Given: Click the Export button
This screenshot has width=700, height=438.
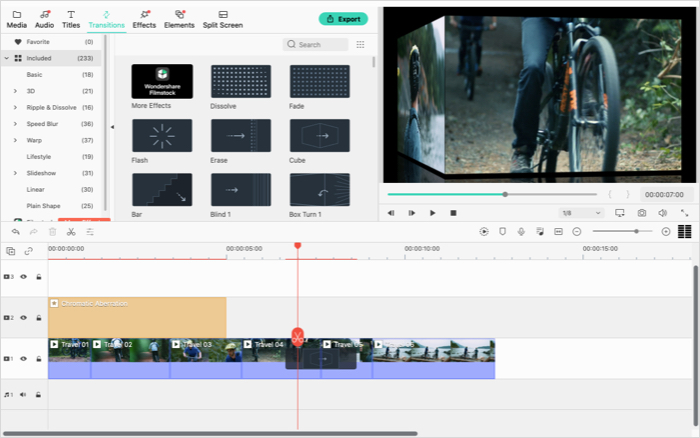Looking at the screenshot, I should (343, 19).
